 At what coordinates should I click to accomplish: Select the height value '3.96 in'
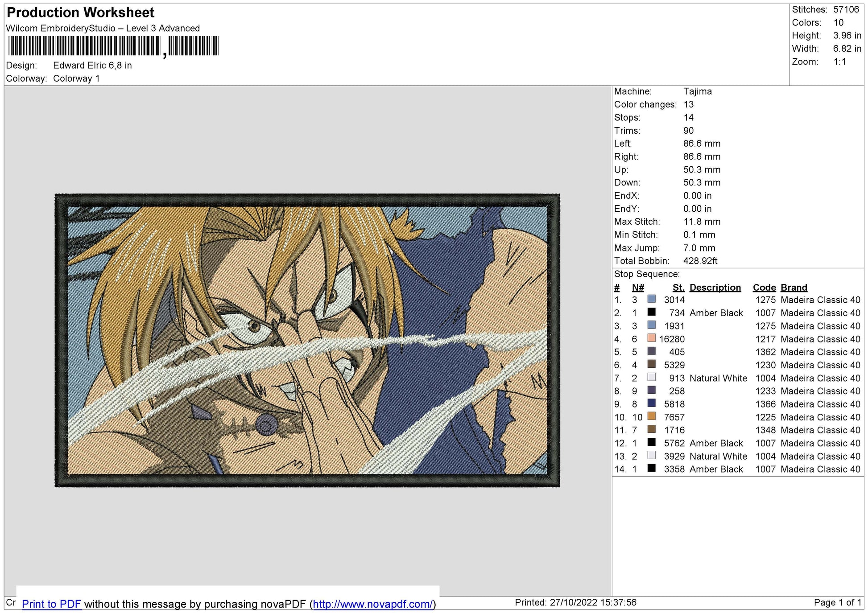(847, 36)
